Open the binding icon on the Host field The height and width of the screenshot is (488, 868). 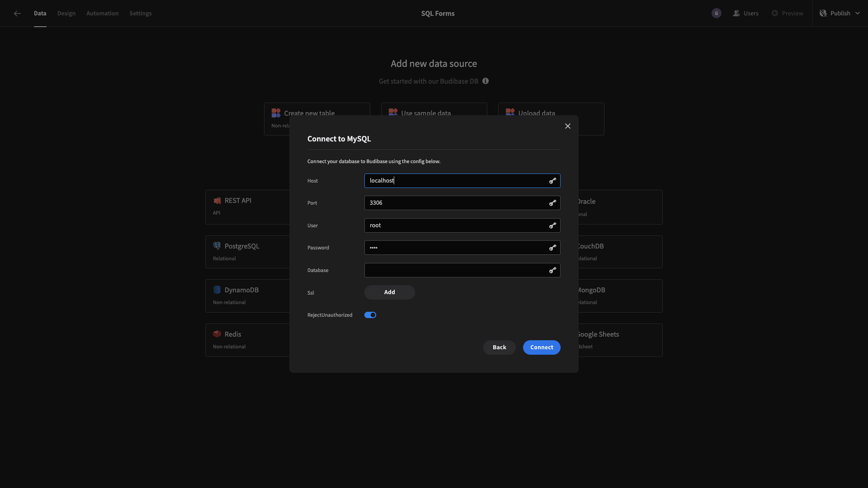[552, 181]
